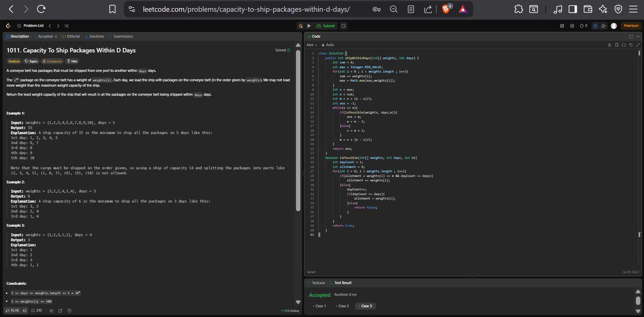644x317 pixels.
Task: Open browser hamburger menu
Action: pyautogui.click(x=634, y=9)
